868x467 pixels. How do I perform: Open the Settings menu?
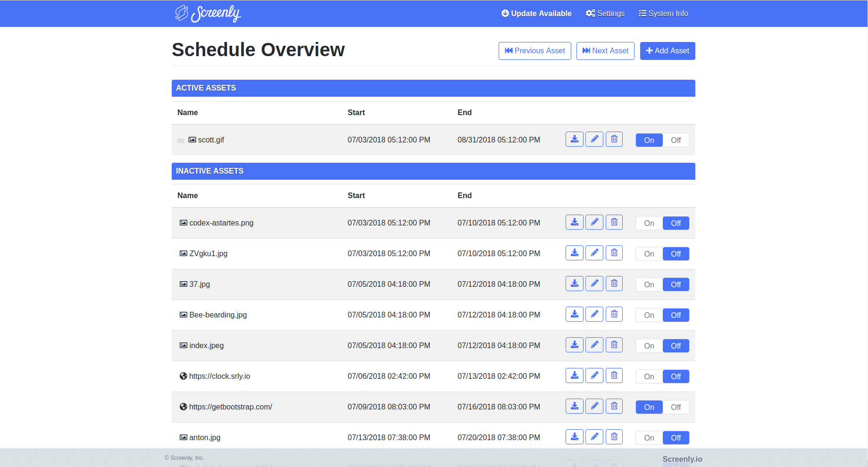[x=605, y=13]
